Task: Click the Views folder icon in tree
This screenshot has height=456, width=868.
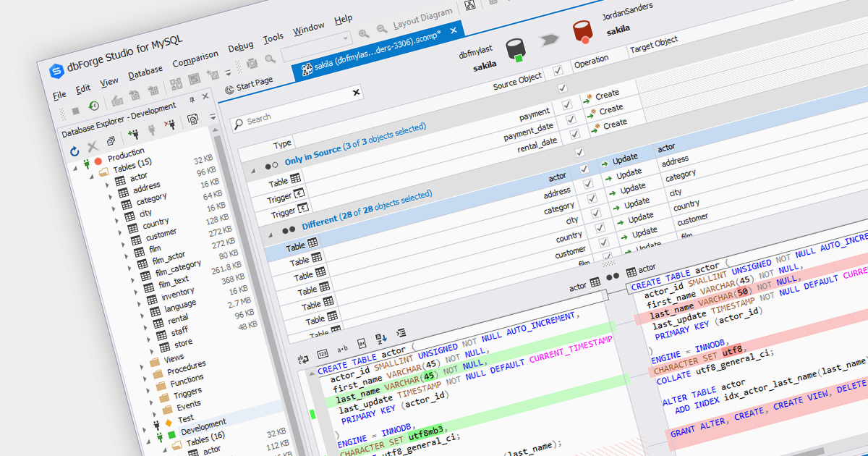Action: point(154,361)
